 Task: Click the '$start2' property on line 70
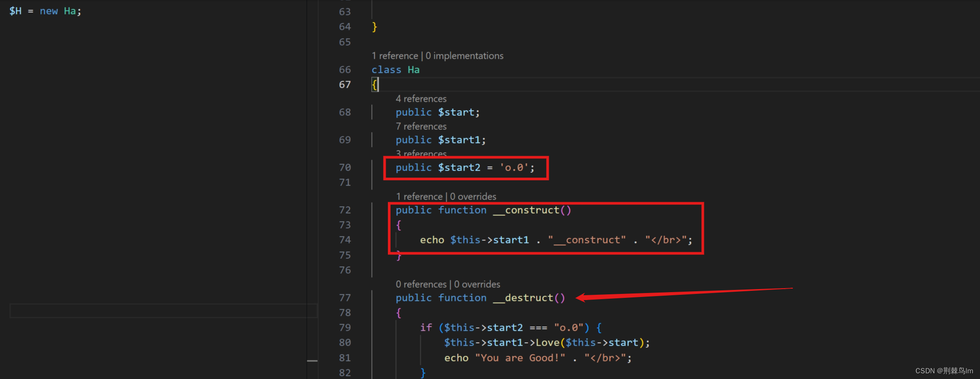[459, 168]
